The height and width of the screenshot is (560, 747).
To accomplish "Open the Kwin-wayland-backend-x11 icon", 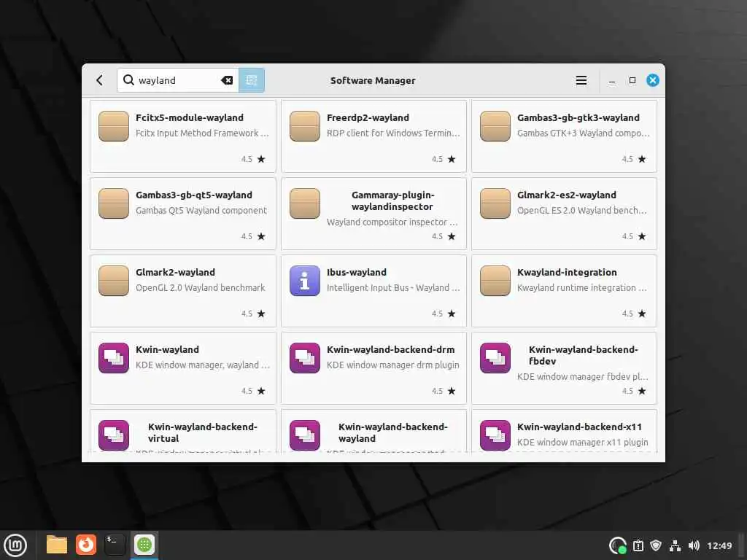I will click(x=495, y=435).
